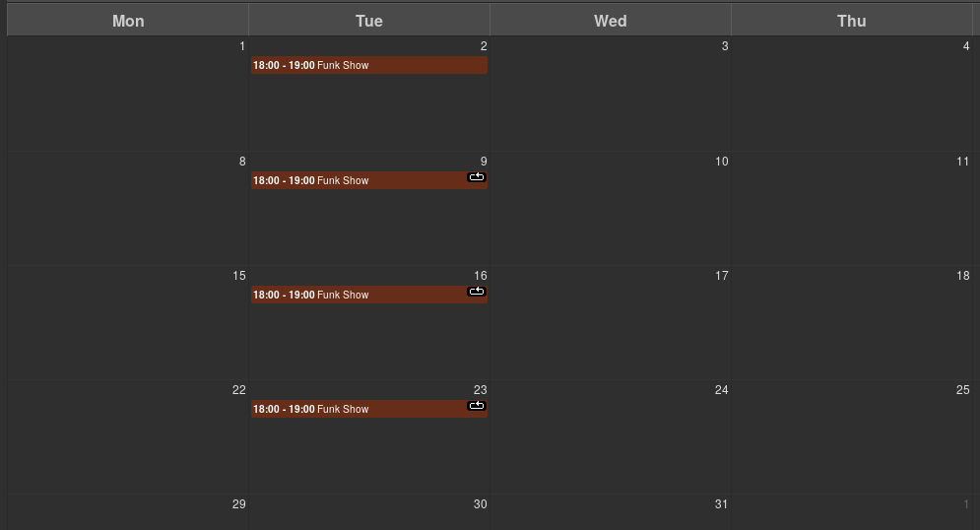Image resolution: width=980 pixels, height=530 pixels.
Task: Click the Mon column header
Action: (128, 21)
